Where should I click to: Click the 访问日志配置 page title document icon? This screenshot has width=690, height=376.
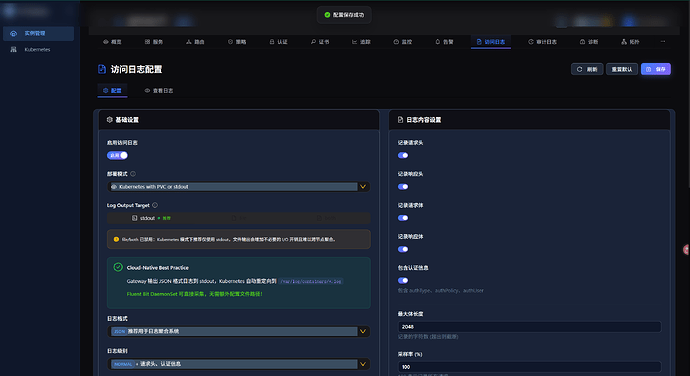point(102,69)
